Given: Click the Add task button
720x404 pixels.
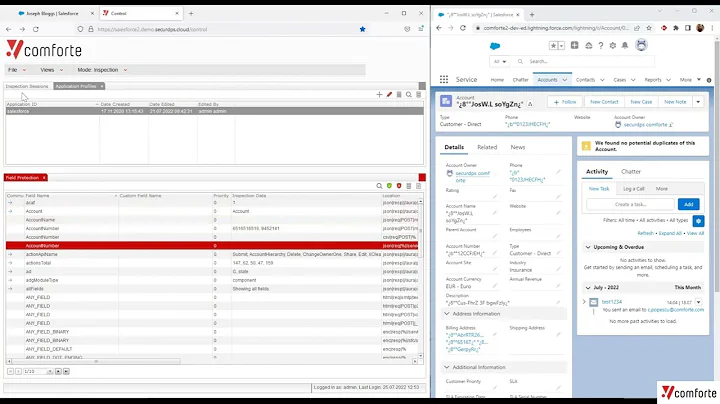Looking at the screenshot, I should 688,204.
